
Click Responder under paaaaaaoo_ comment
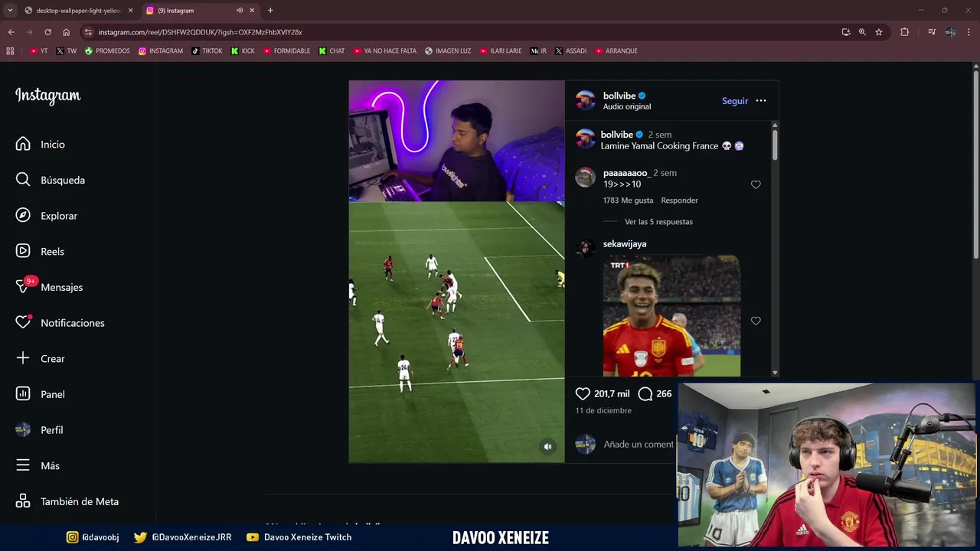tap(679, 201)
